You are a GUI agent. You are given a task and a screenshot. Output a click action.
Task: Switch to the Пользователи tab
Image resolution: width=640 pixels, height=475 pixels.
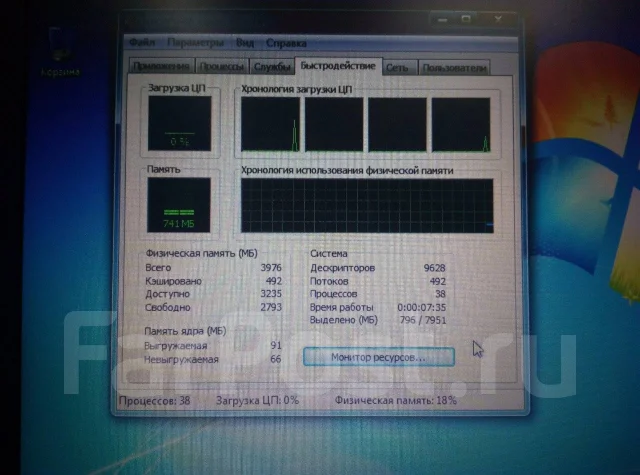[x=454, y=68]
